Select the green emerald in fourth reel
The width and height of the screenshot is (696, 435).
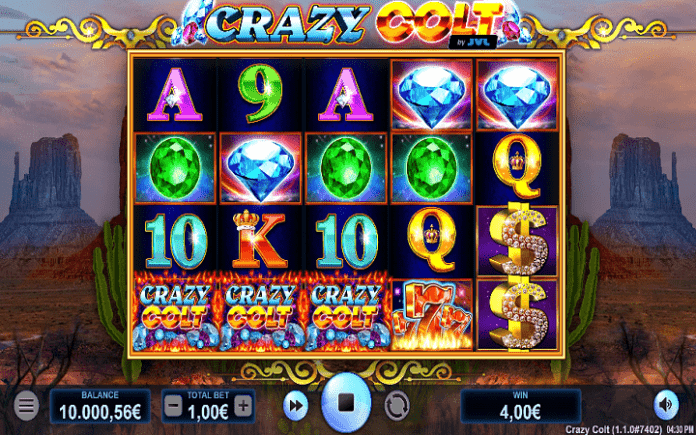coord(431,167)
